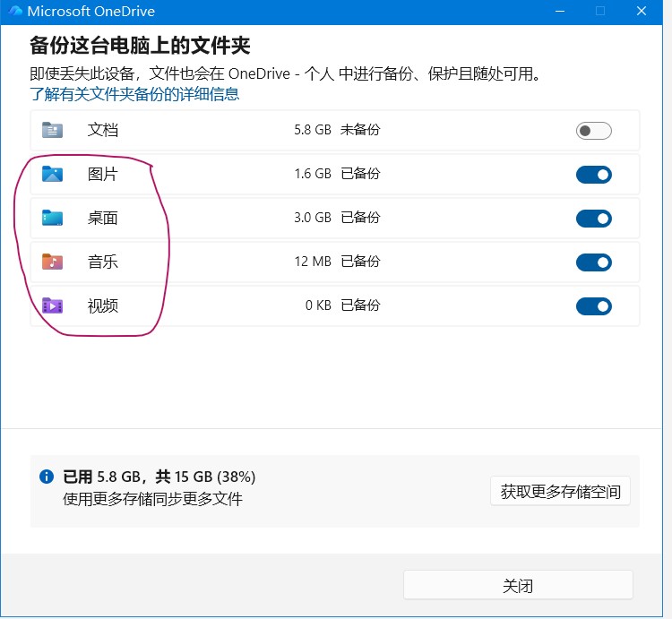Click 使用更多存储同步更多文件 text
Image resolution: width=672 pixels, height=619 pixels.
(x=152, y=499)
